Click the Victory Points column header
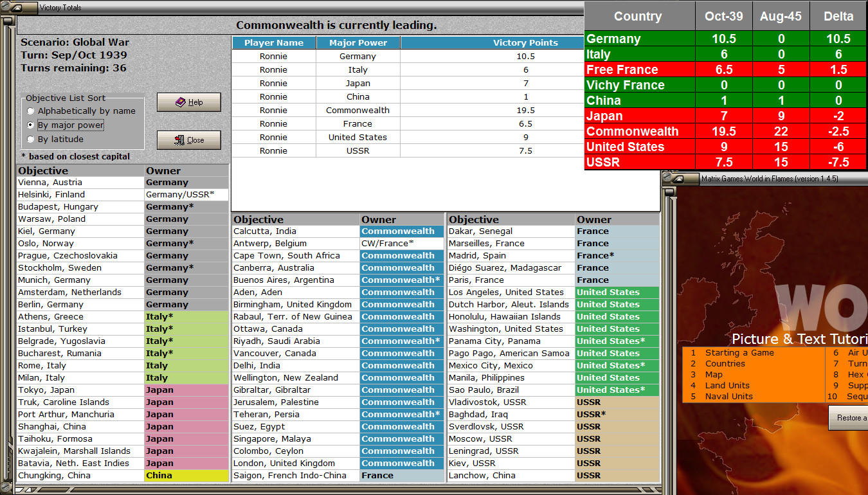 click(x=526, y=42)
